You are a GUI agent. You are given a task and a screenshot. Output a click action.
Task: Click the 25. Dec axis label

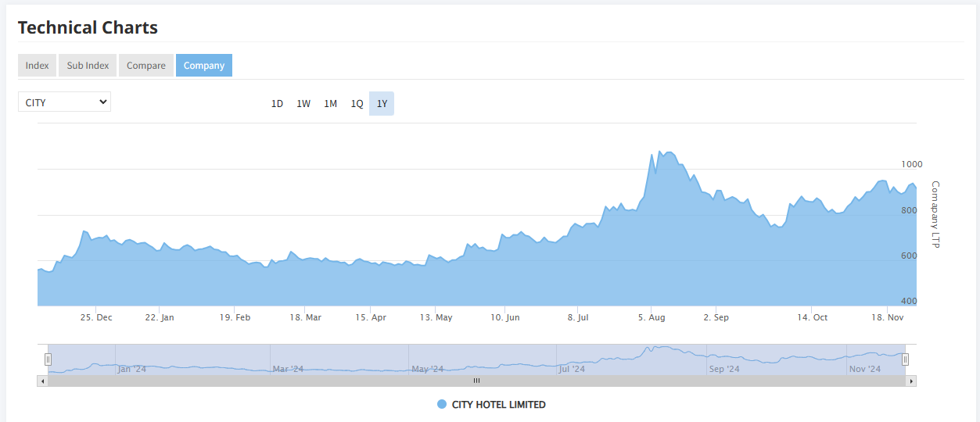(x=96, y=318)
